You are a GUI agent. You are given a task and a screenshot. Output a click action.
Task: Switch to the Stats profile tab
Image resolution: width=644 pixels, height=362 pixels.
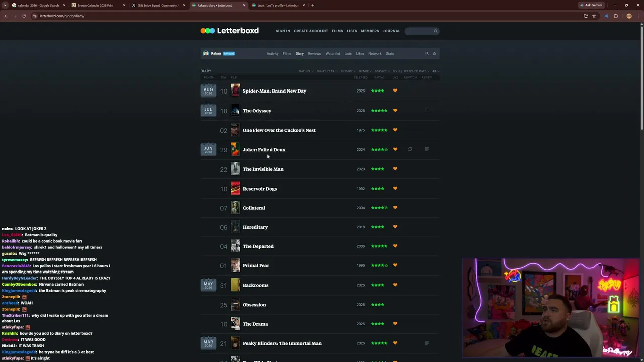(x=390, y=53)
